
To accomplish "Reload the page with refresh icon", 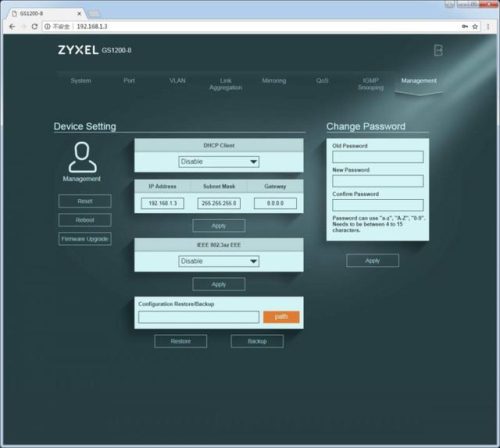I will (x=34, y=26).
